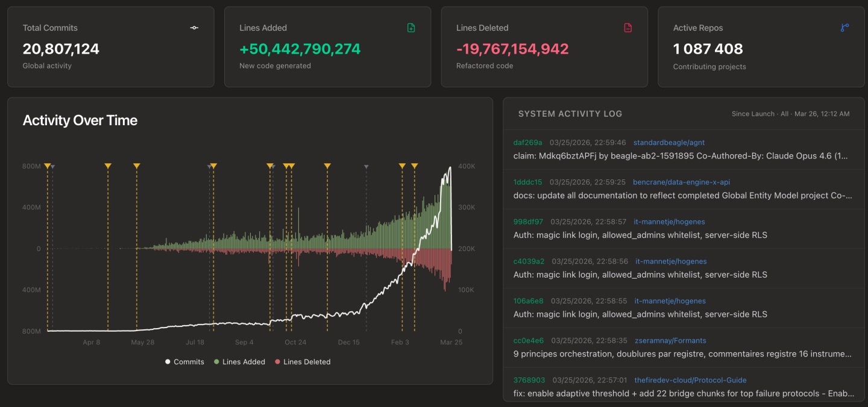Click commit hash 998df97
The image size is (868, 407).
click(528, 222)
